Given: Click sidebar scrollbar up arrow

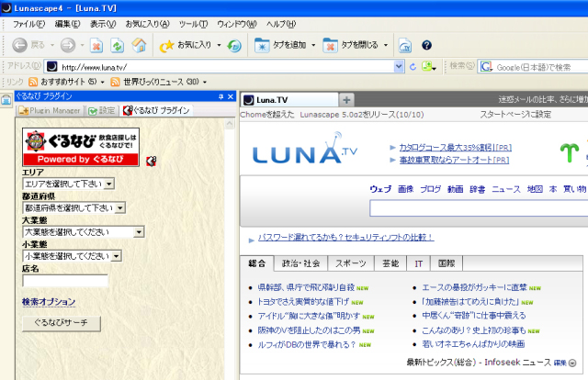Looking at the screenshot, I should (x=230, y=124).
